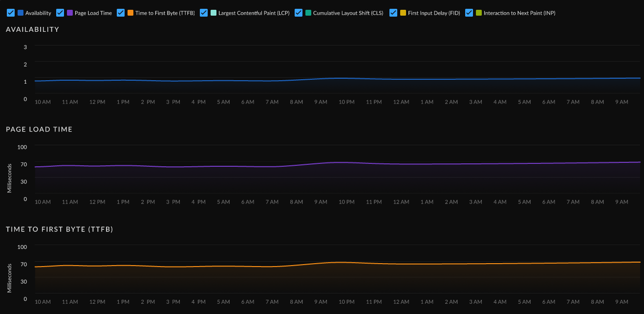Uncheck the Largest Contentful Paint checkbox

[x=204, y=13]
